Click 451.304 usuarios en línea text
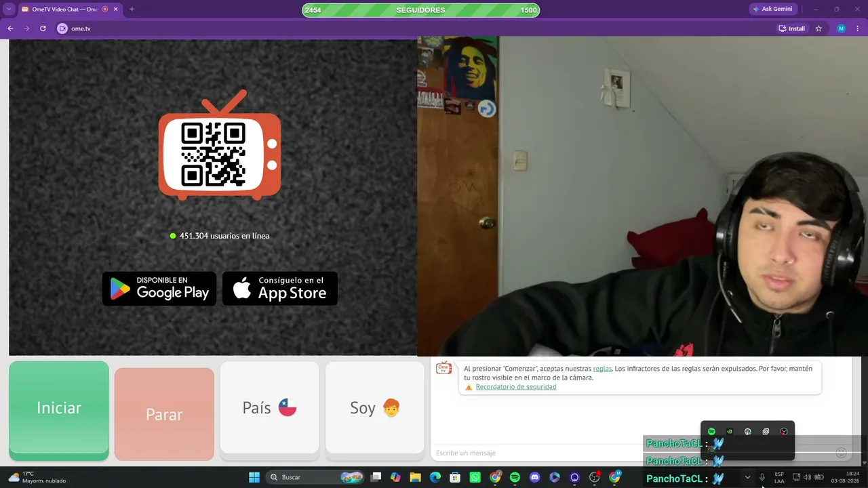Image resolution: width=868 pixels, height=488 pixels. click(224, 236)
